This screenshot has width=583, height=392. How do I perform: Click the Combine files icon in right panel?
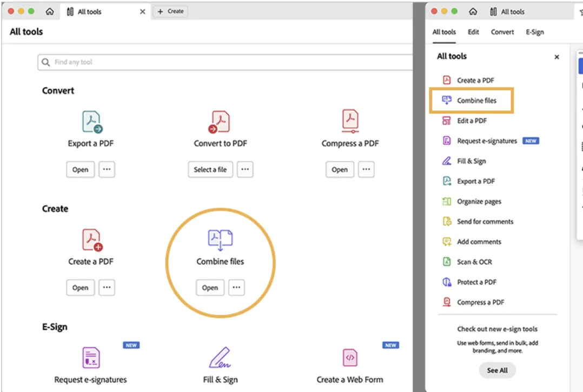coord(447,100)
